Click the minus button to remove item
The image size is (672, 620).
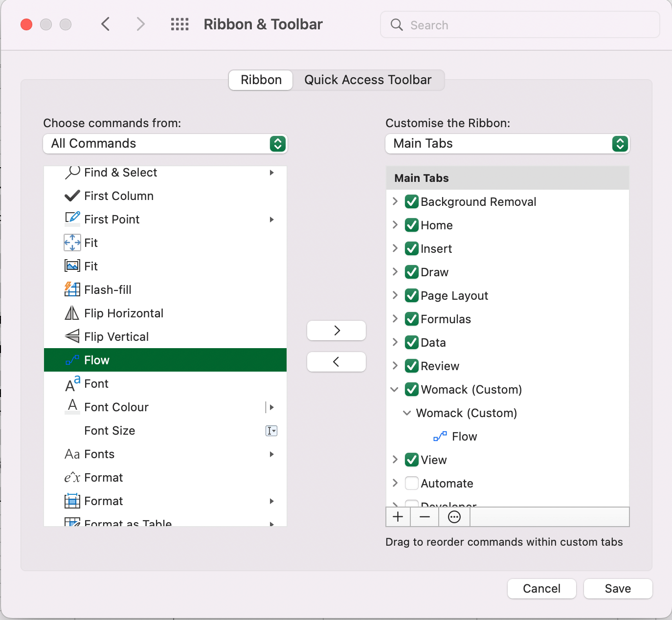[425, 517]
